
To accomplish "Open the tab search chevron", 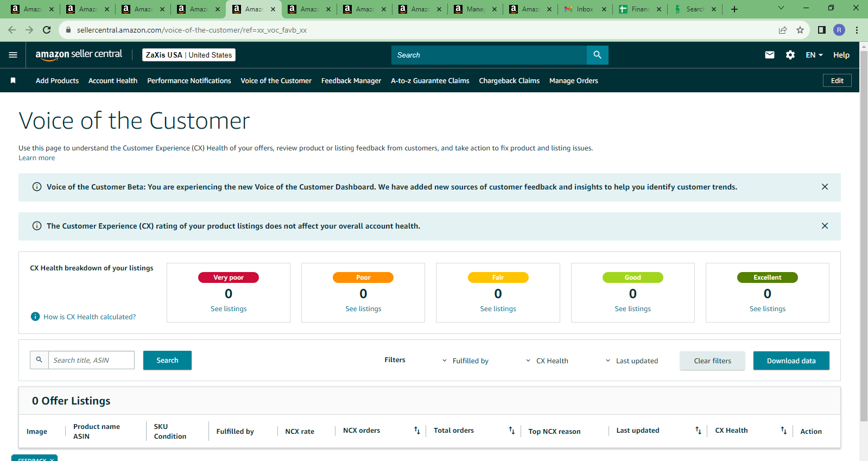I will (x=781, y=8).
